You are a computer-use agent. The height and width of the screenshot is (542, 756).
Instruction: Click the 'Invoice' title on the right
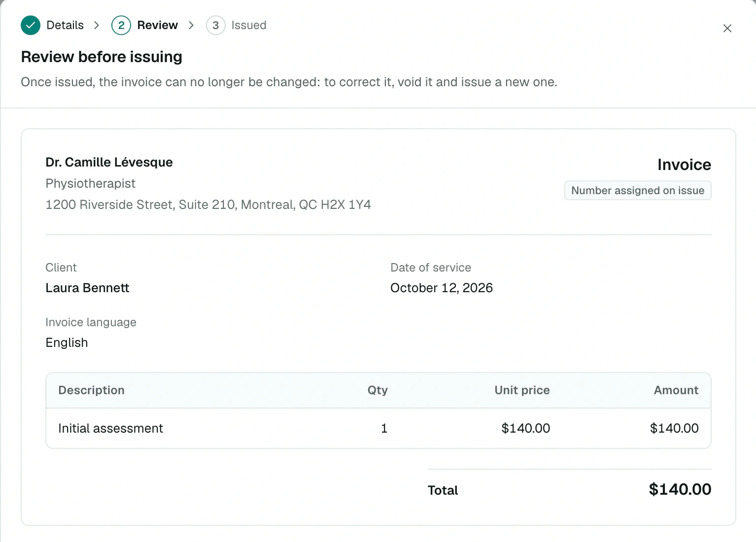coord(684,165)
